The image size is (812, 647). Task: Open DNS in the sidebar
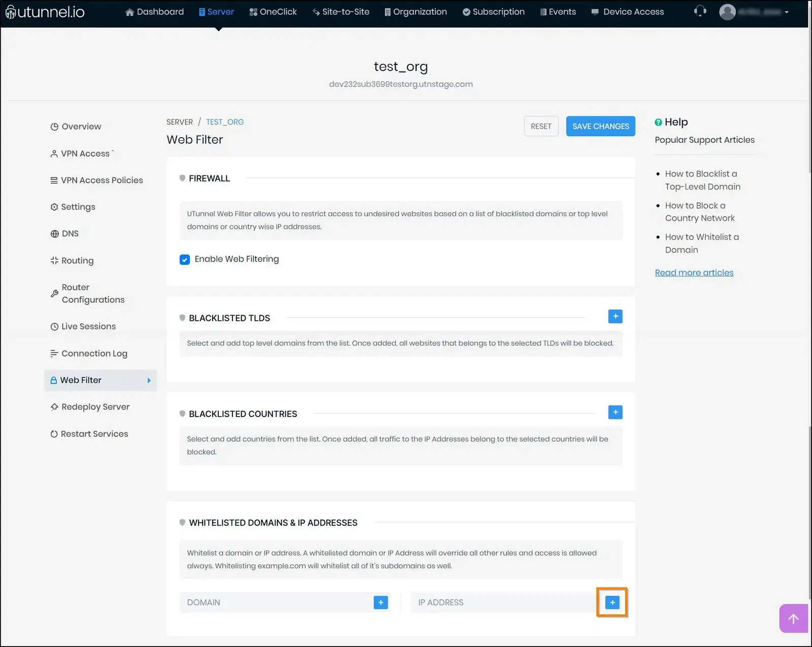pos(64,234)
